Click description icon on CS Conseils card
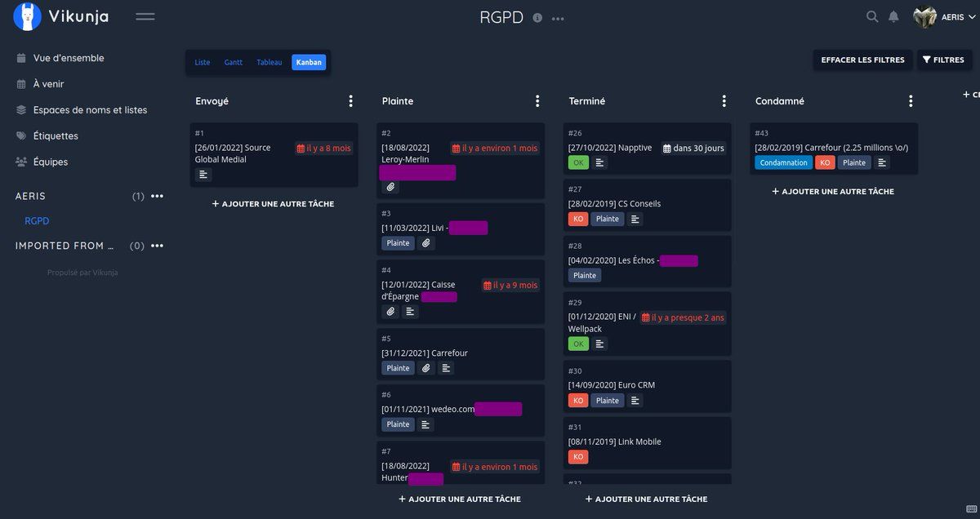This screenshot has height=519, width=980. 635,219
